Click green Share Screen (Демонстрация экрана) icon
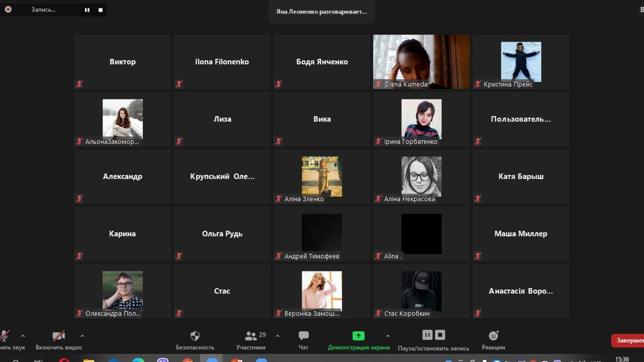Screen dimensions: 644x362 pyautogui.click(x=358, y=336)
